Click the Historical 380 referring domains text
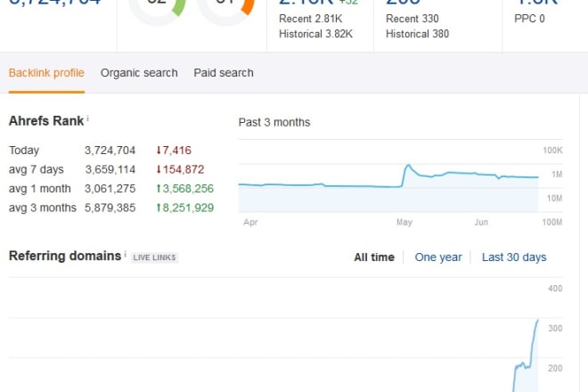588x392 pixels. click(x=417, y=34)
